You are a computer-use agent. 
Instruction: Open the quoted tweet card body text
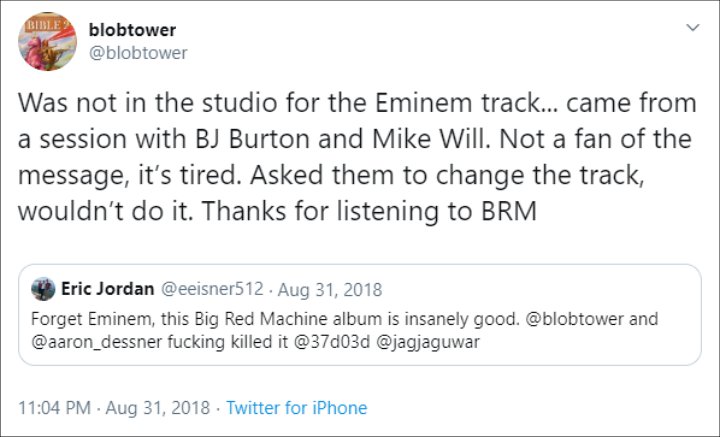(x=344, y=331)
